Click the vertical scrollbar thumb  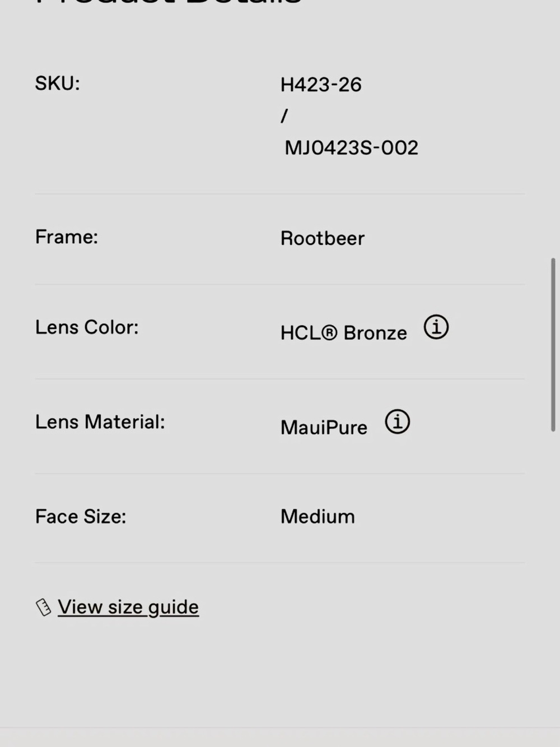click(x=553, y=345)
